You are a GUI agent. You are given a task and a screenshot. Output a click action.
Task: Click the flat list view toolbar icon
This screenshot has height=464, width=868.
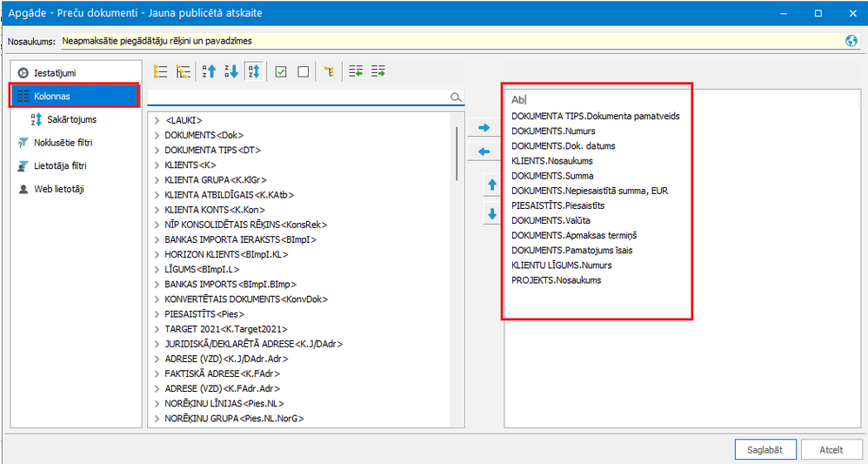(x=160, y=71)
